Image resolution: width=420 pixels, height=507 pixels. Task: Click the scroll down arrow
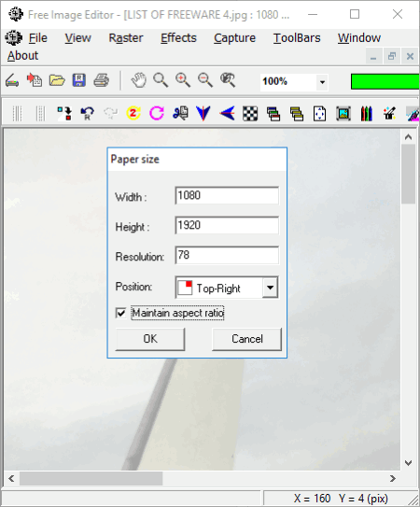(409, 463)
